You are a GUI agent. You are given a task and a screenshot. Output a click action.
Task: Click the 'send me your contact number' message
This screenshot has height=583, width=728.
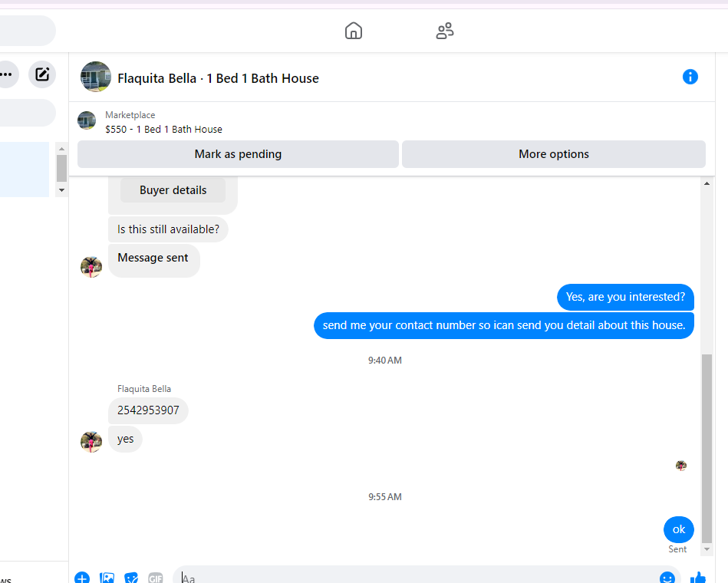(504, 325)
